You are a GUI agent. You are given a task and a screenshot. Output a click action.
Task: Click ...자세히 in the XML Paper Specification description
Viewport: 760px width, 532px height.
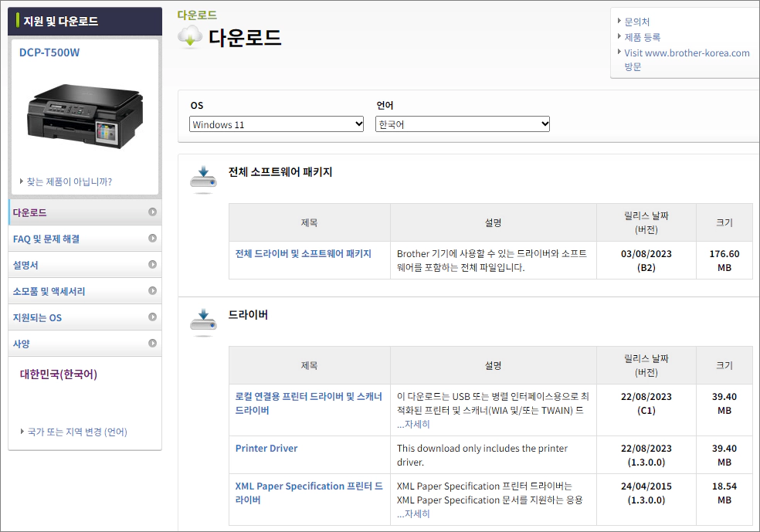pos(413,513)
